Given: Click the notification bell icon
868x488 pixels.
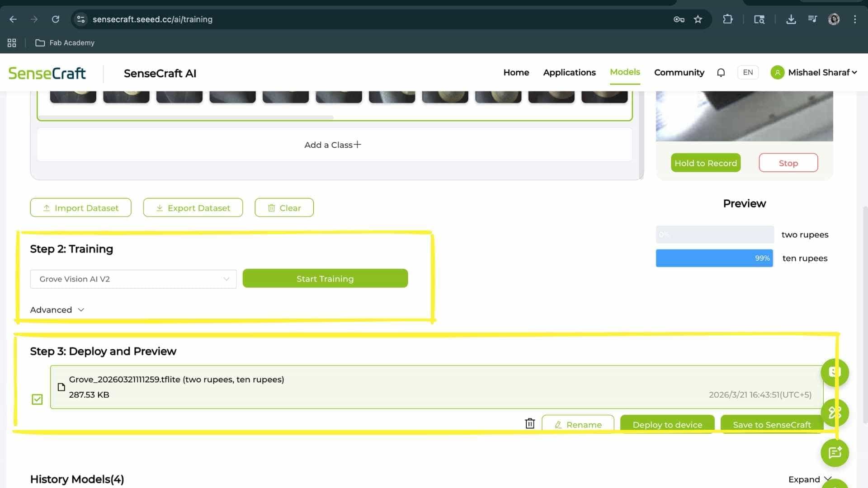Looking at the screenshot, I should click(x=721, y=73).
